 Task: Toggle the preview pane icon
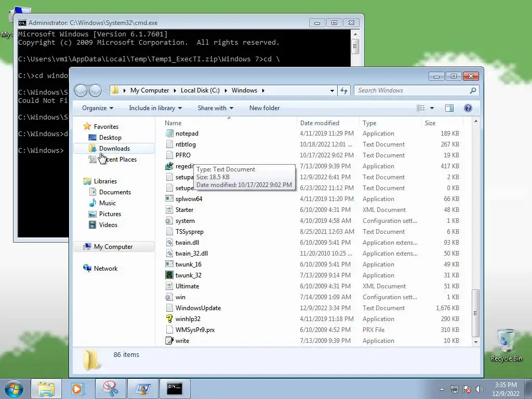(449, 108)
